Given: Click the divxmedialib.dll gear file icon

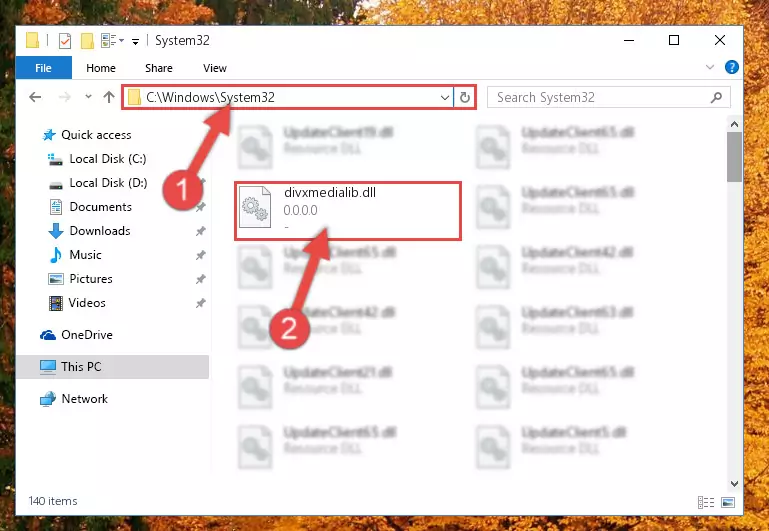Looking at the screenshot, I should pyautogui.click(x=255, y=207).
